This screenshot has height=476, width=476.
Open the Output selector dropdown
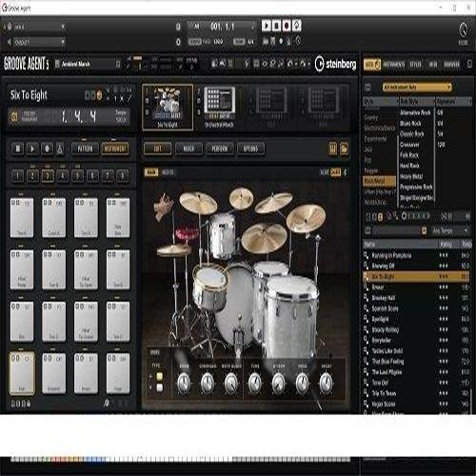[x=39, y=42]
